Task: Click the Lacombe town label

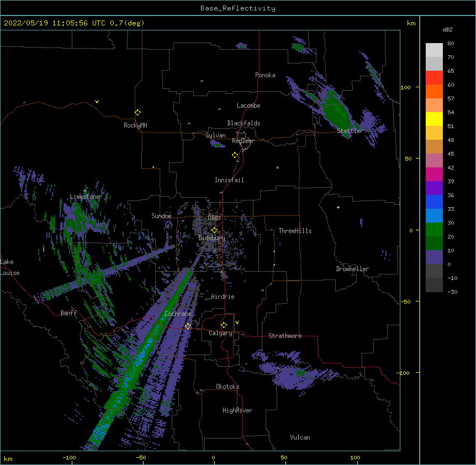Action: (x=248, y=105)
